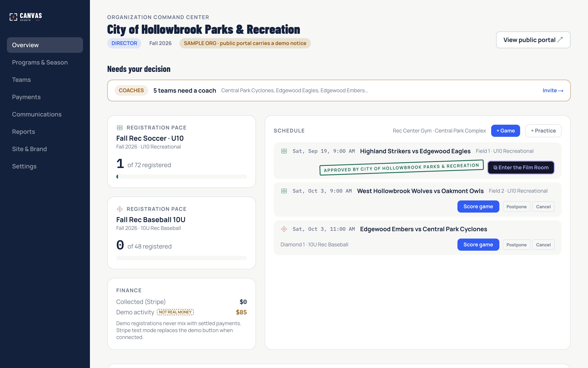Click the View public portal button
This screenshot has height=368, width=588.
point(533,40)
